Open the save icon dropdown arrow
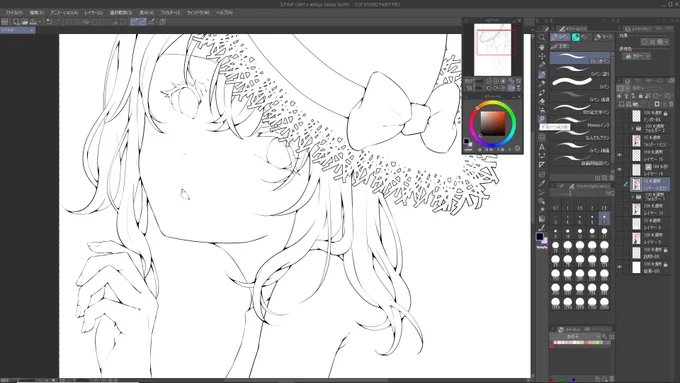The height and width of the screenshot is (383, 680). (39, 22)
